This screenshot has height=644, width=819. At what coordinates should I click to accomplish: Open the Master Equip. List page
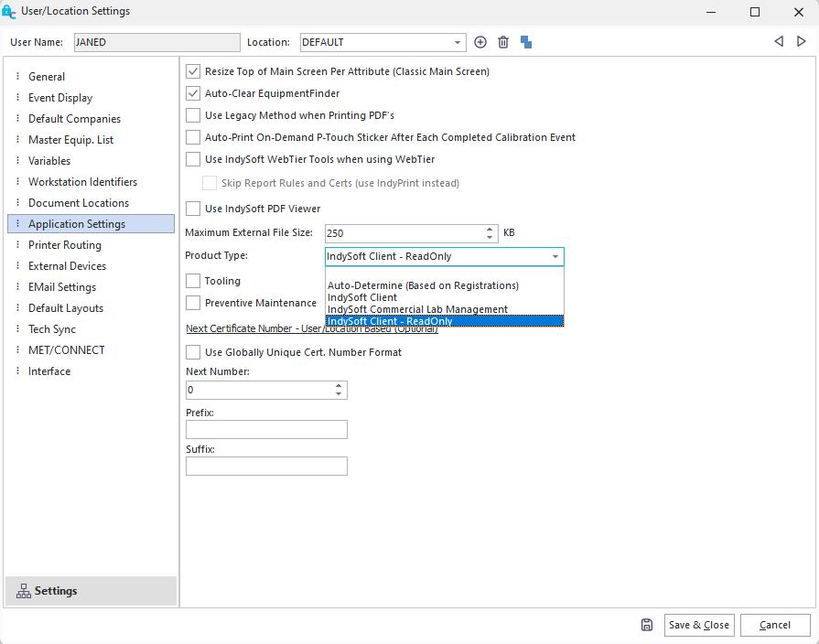tap(91, 139)
